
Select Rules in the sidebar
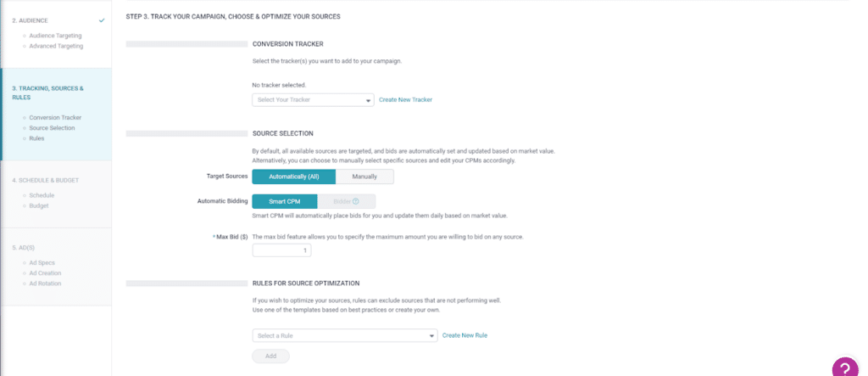coord(36,137)
